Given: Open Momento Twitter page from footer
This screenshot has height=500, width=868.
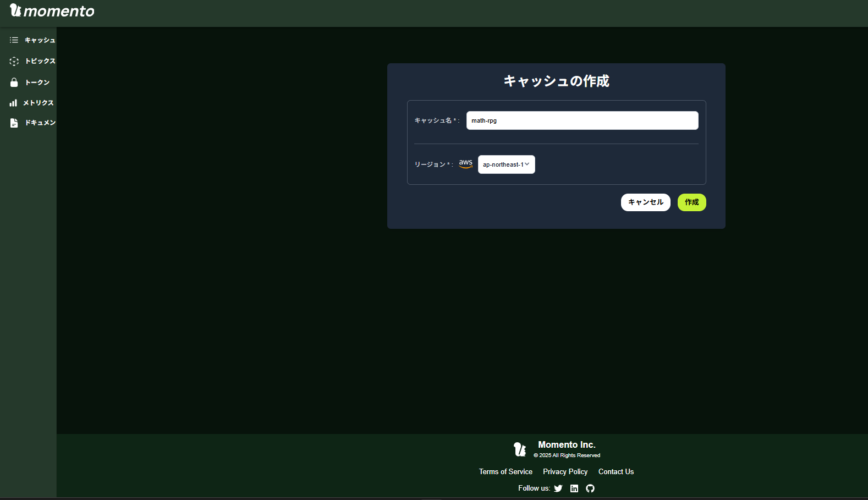Looking at the screenshot, I should pyautogui.click(x=558, y=488).
